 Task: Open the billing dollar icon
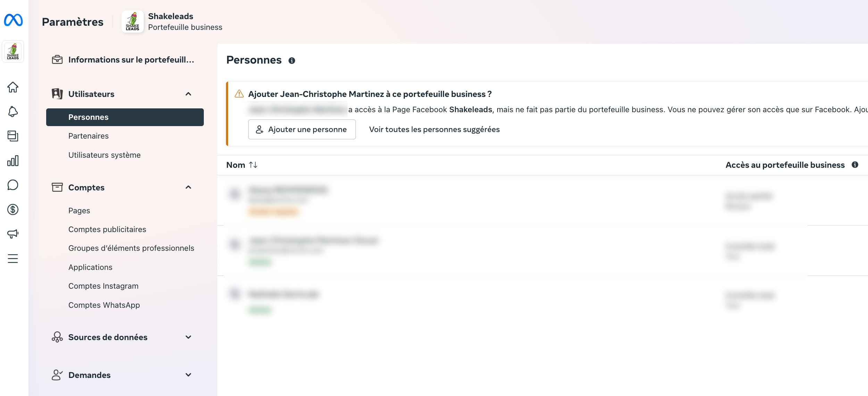13,209
